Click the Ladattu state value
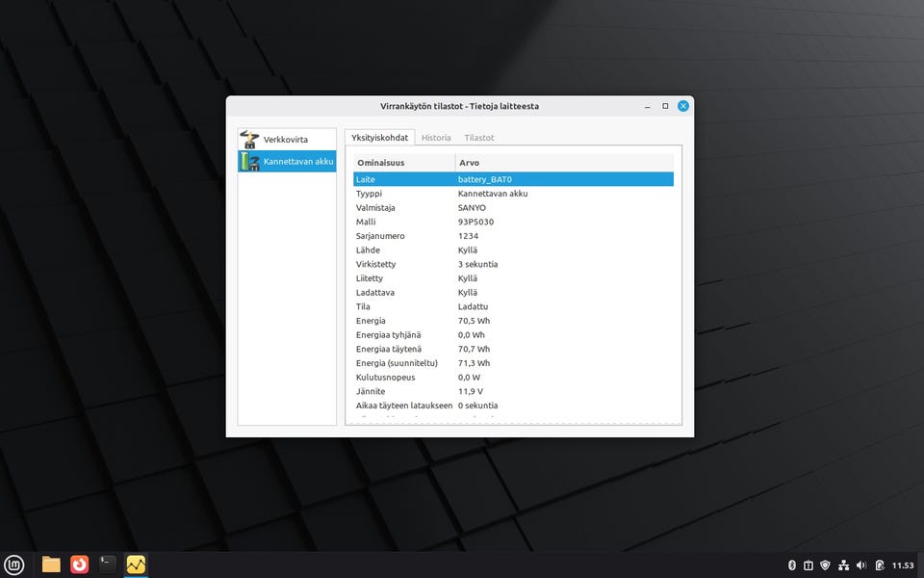Image resolution: width=924 pixels, height=578 pixels. click(x=473, y=306)
